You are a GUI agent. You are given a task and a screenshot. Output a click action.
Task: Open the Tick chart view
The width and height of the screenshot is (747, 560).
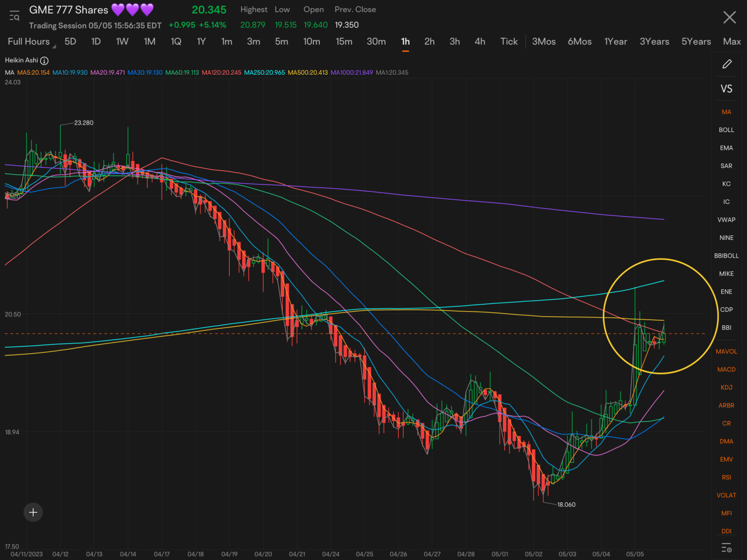tap(509, 42)
